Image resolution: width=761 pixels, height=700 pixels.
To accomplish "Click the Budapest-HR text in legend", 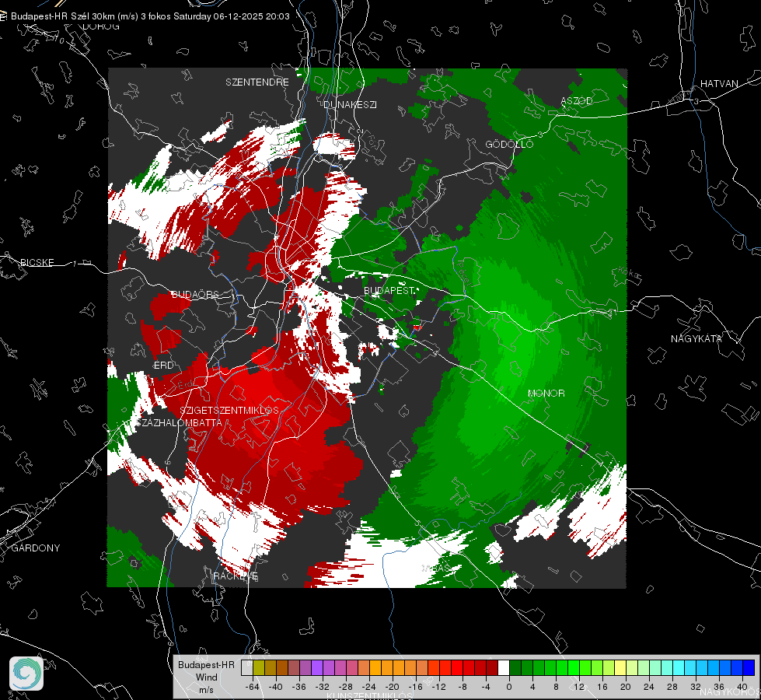I will (206, 664).
